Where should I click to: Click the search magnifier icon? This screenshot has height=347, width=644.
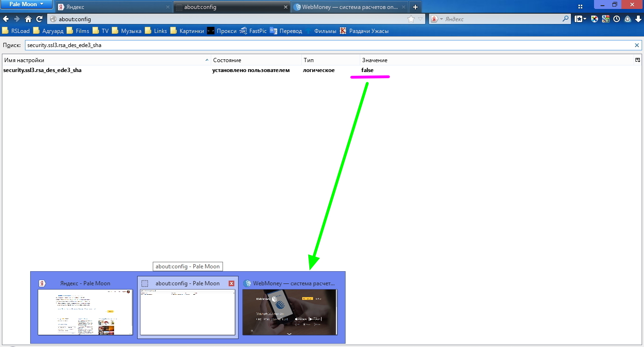click(x=566, y=19)
